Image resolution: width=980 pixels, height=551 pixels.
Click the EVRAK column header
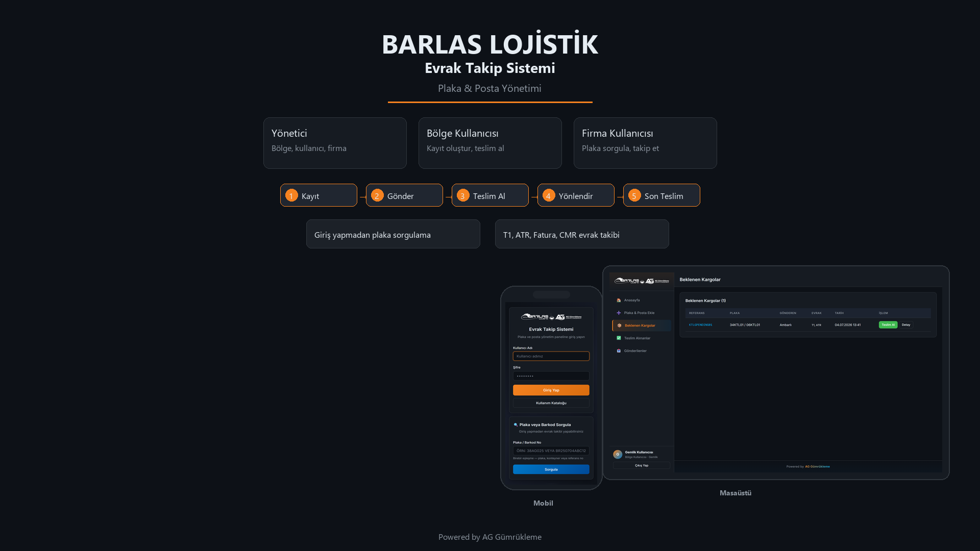[817, 313]
